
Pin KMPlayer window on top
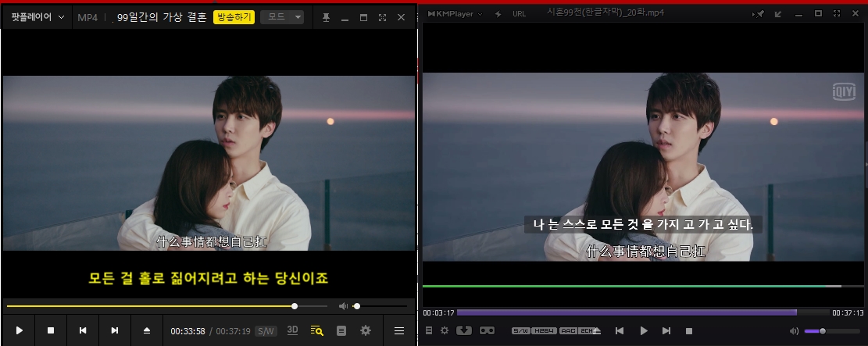coord(759,14)
